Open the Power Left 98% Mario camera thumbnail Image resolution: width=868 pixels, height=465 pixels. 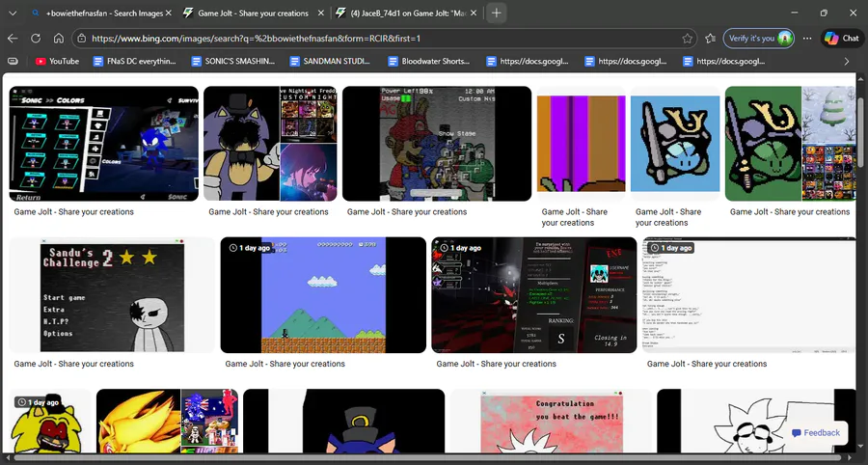(437, 144)
